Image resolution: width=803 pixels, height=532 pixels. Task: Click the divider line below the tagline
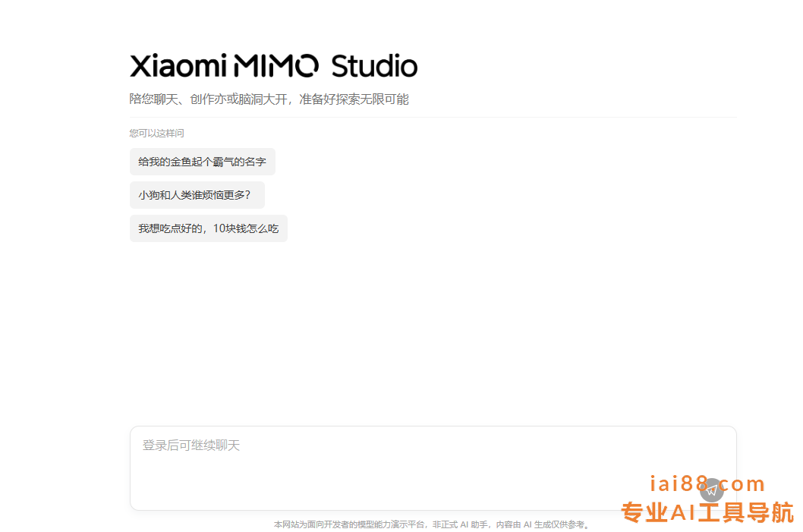click(433, 118)
